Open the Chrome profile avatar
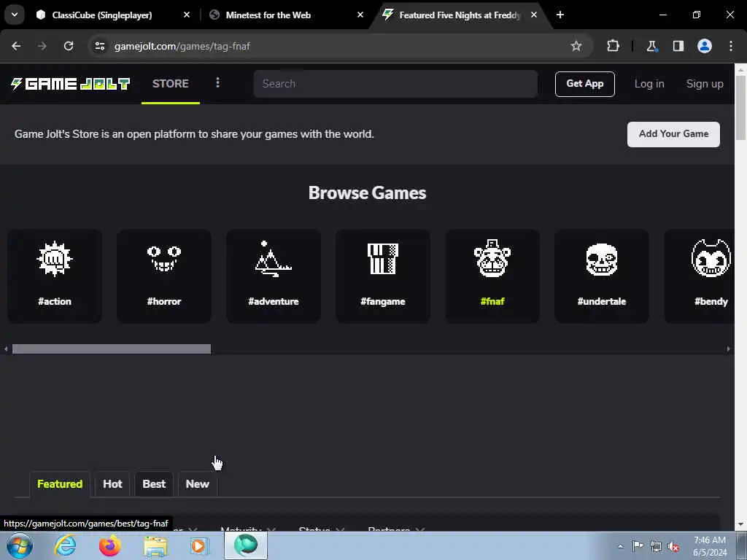Viewport: 747px width, 560px height. pos(705,46)
